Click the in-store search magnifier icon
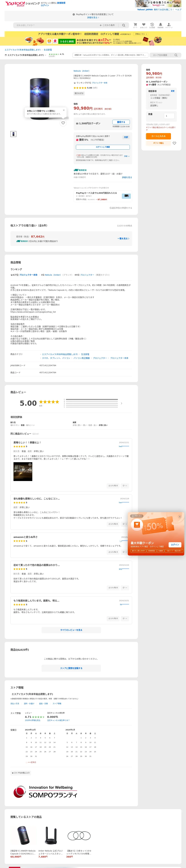Viewport: 186px width, 868px height. [176, 55]
